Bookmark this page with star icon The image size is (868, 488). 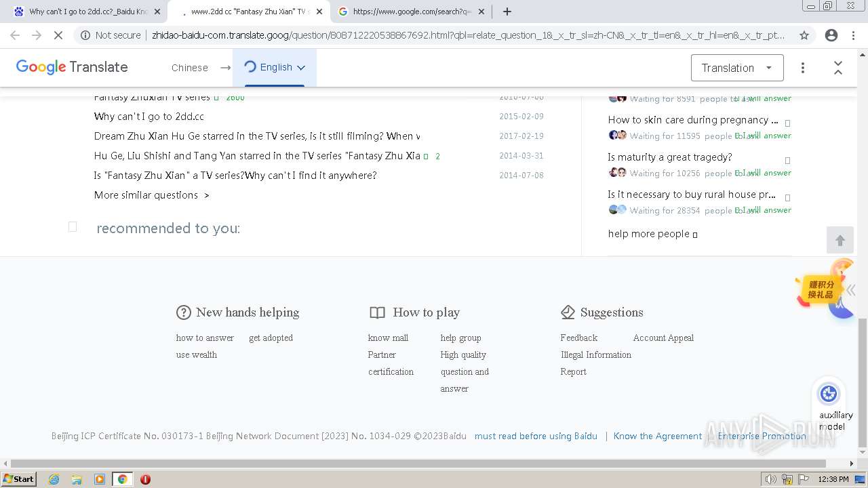pyautogui.click(x=804, y=35)
